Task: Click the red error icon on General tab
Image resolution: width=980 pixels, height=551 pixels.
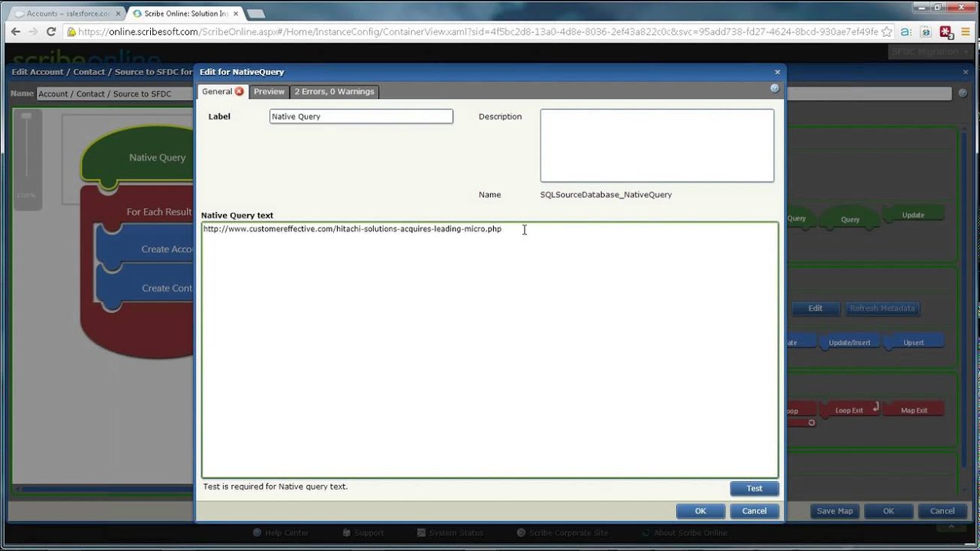Action: coord(240,91)
